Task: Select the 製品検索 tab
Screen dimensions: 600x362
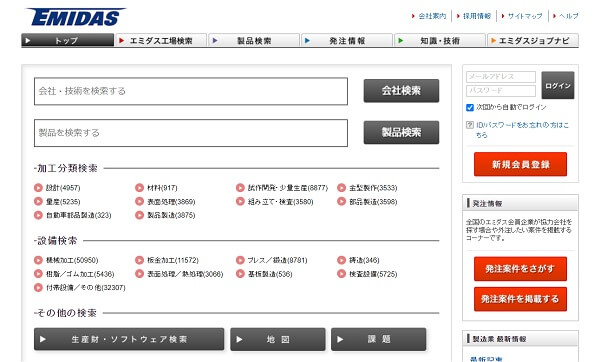Action: [254, 40]
